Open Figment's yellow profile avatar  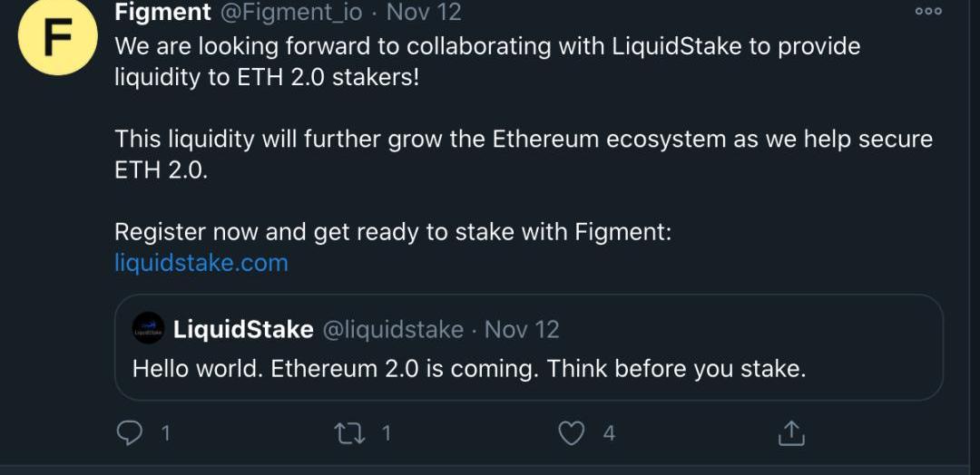[x=58, y=37]
